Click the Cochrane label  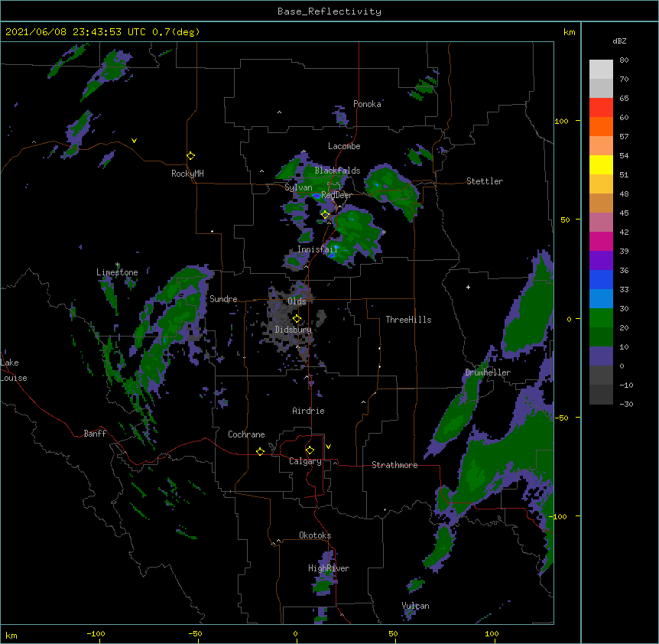pos(246,434)
